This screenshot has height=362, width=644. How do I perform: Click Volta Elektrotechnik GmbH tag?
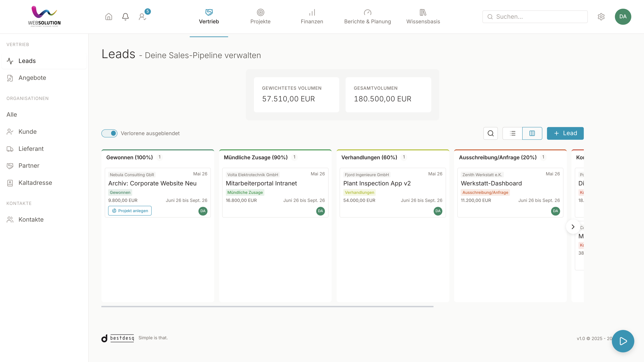pos(253,175)
